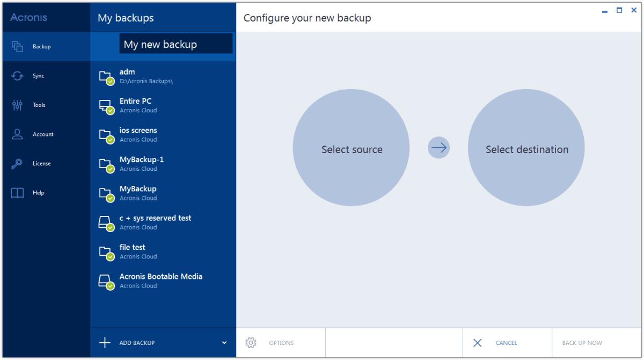Image resolution: width=644 pixels, height=360 pixels.
Task: Open the Help book icon
Action: click(x=17, y=192)
